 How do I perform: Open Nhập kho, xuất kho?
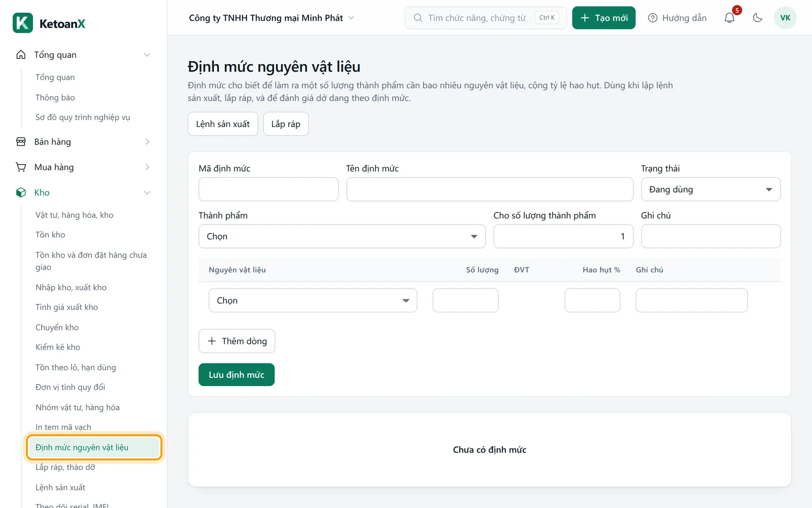point(71,288)
